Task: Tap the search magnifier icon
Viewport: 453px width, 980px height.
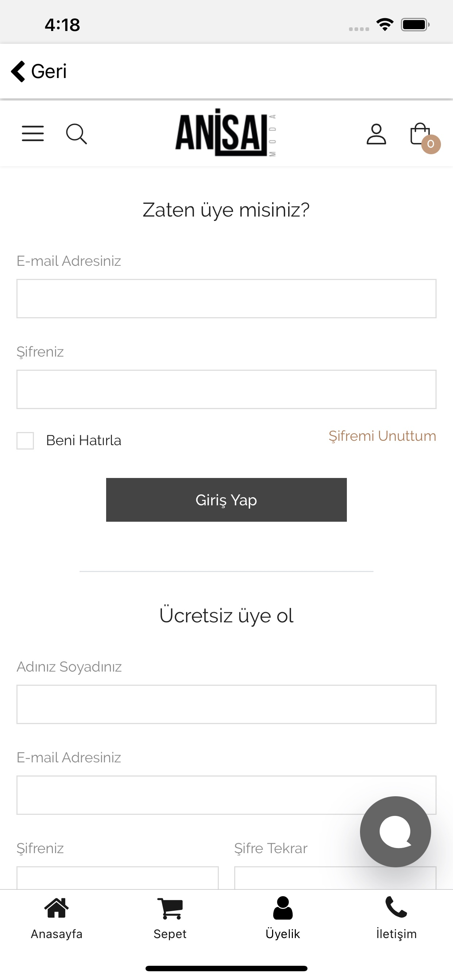Action: 77,134
